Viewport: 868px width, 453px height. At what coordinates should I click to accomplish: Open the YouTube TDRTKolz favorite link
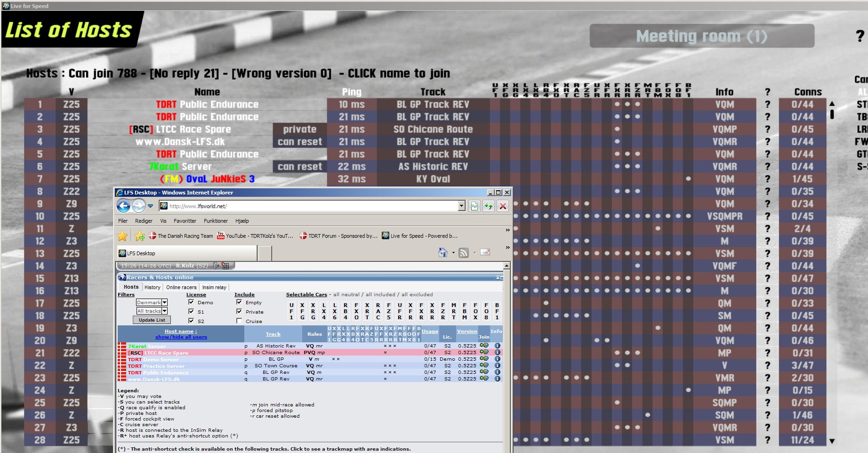tap(255, 236)
